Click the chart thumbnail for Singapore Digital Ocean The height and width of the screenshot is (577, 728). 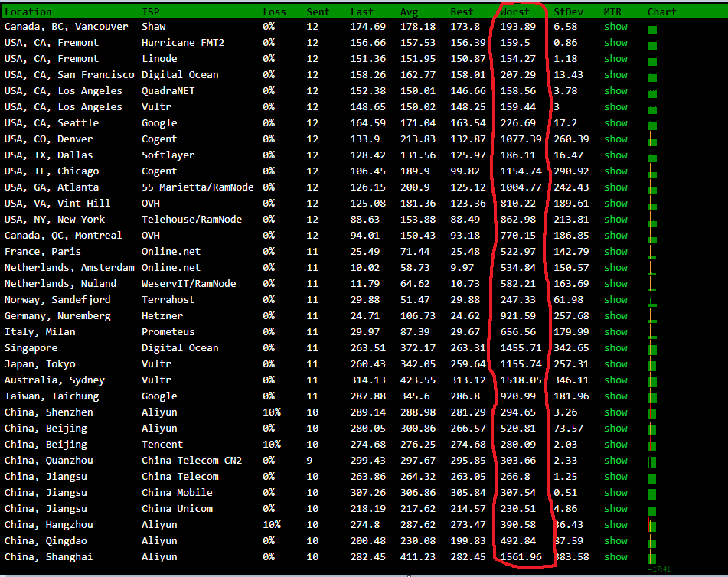(652, 349)
